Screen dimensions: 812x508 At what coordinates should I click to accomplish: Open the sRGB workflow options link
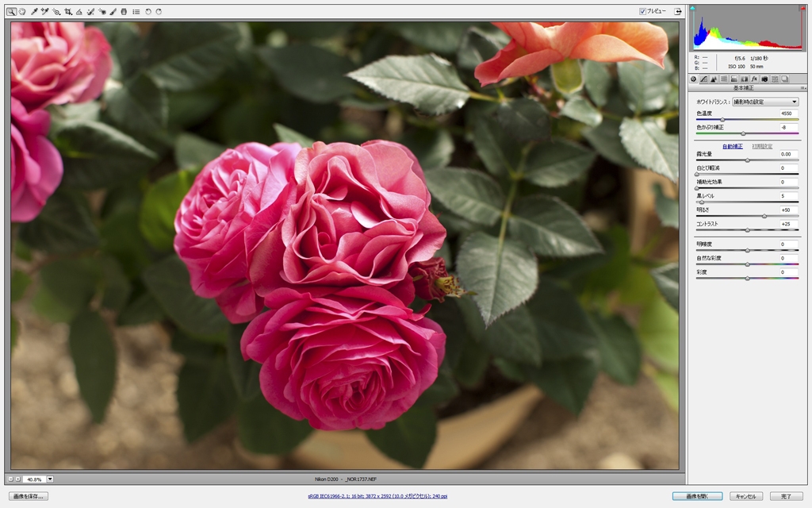point(377,496)
